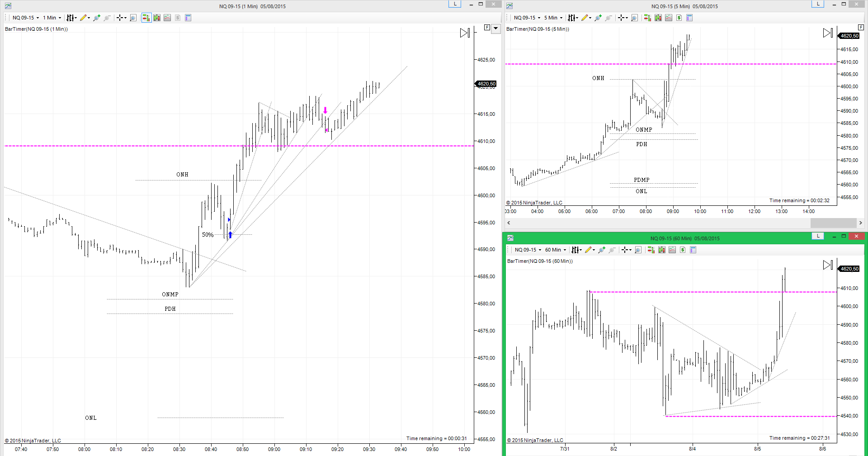Image resolution: width=868 pixels, height=456 pixels.
Task: Click zoom in magnifier in 60 Min chart
Action: coord(602,250)
